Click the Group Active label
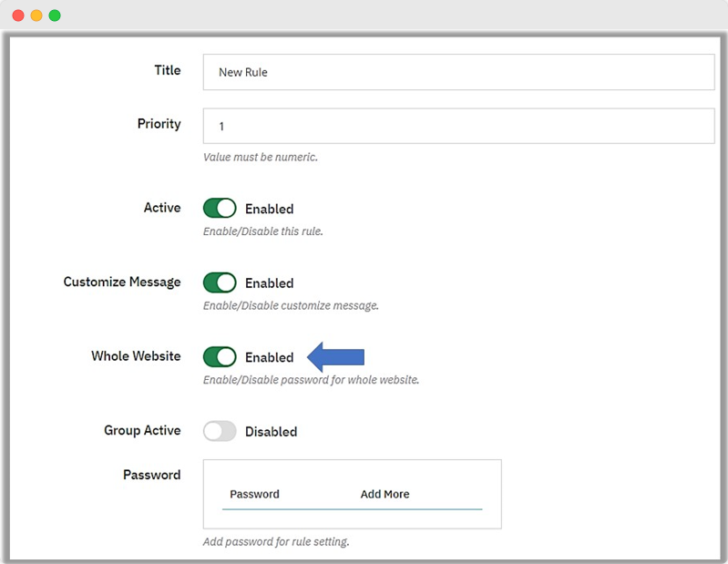Screen dimensions: 728x564 point(142,430)
